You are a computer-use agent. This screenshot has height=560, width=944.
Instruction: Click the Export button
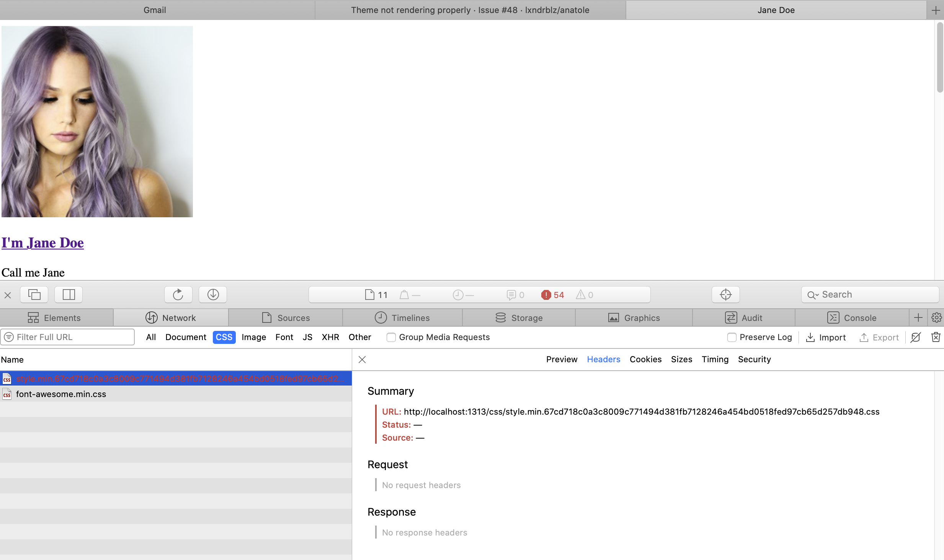click(x=879, y=337)
